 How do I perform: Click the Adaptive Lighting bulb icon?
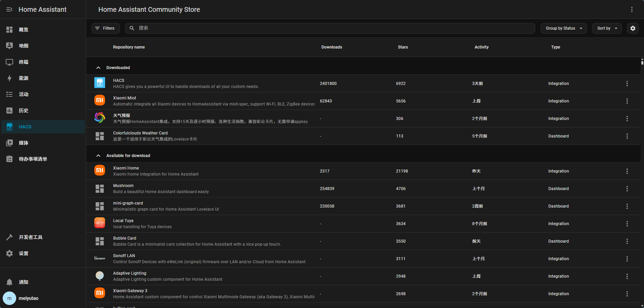(100, 276)
